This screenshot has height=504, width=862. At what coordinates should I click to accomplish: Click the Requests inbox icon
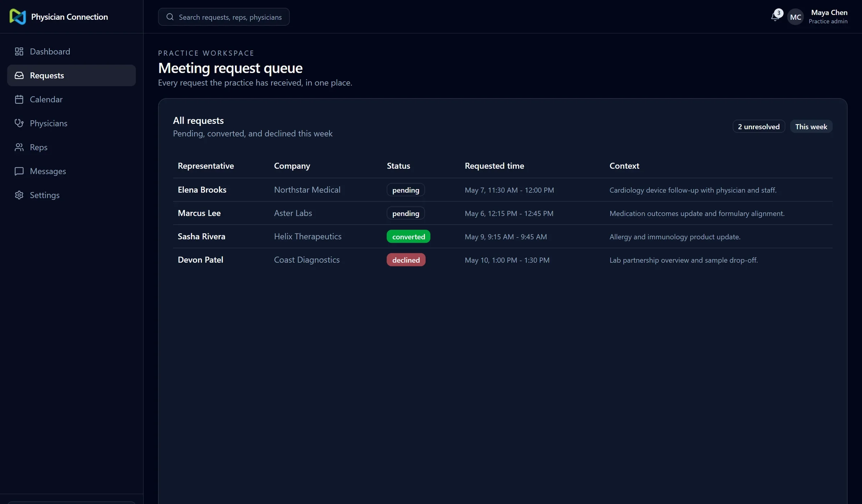tap(19, 75)
